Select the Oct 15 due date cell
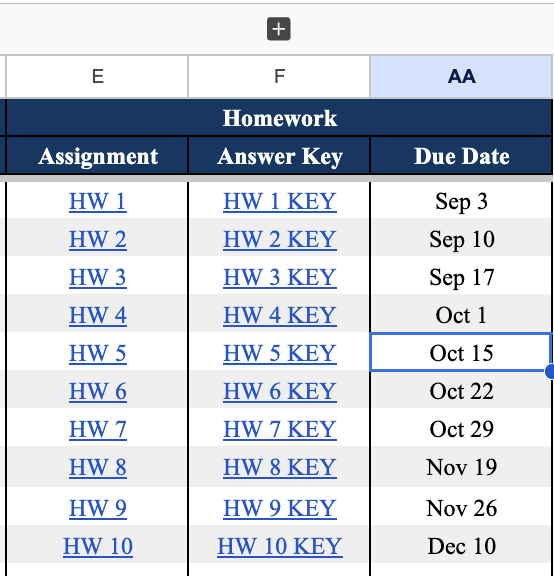Image resolution: width=554 pixels, height=576 pixels. click(461, 352)
